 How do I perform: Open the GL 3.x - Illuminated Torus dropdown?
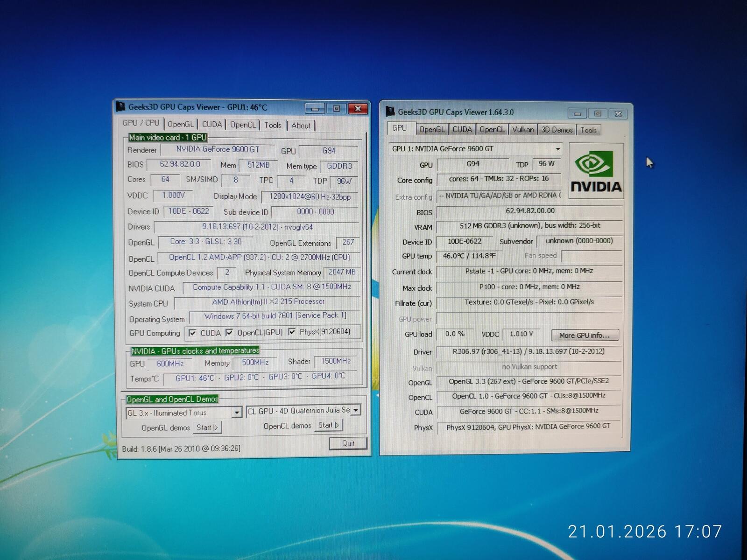(x=237, y=413)
